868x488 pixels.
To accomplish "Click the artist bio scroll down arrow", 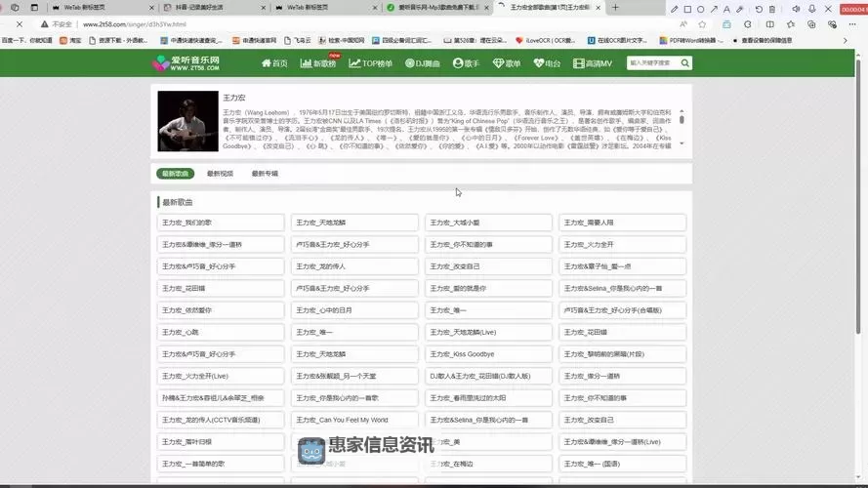I will tap(682, 143).
